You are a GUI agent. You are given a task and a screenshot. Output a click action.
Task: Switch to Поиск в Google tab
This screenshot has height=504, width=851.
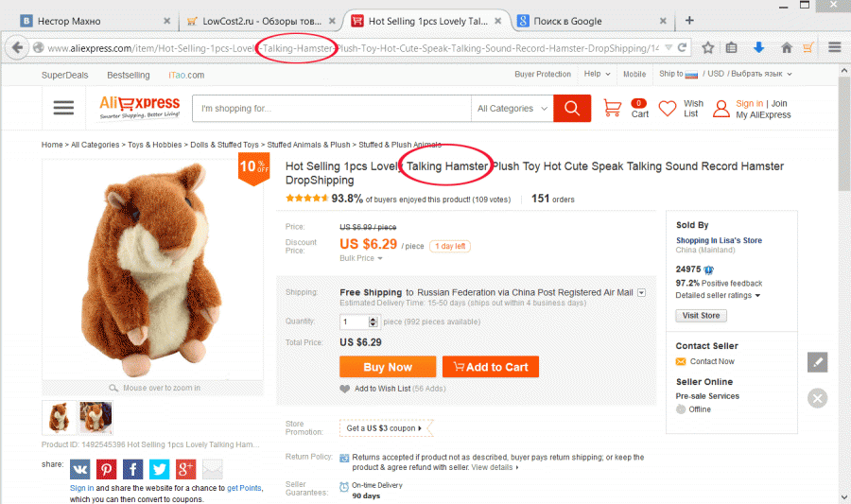(x=592, y=21)
